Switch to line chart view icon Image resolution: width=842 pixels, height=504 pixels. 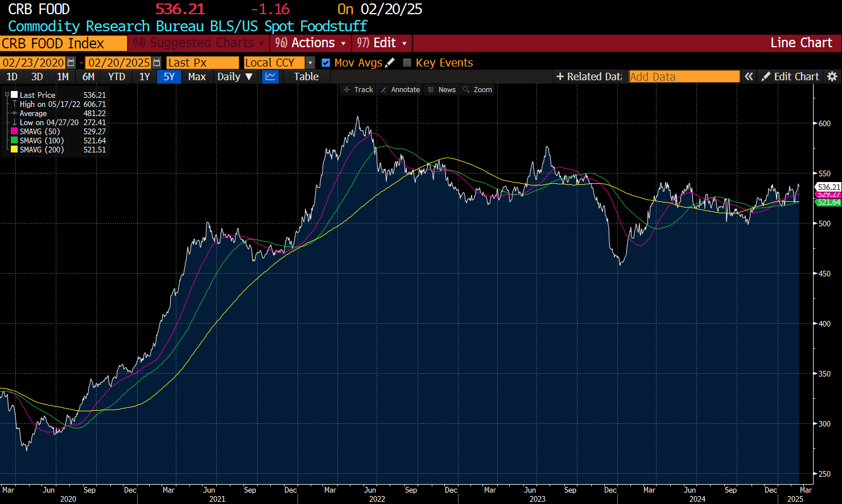tap(271, 77)
